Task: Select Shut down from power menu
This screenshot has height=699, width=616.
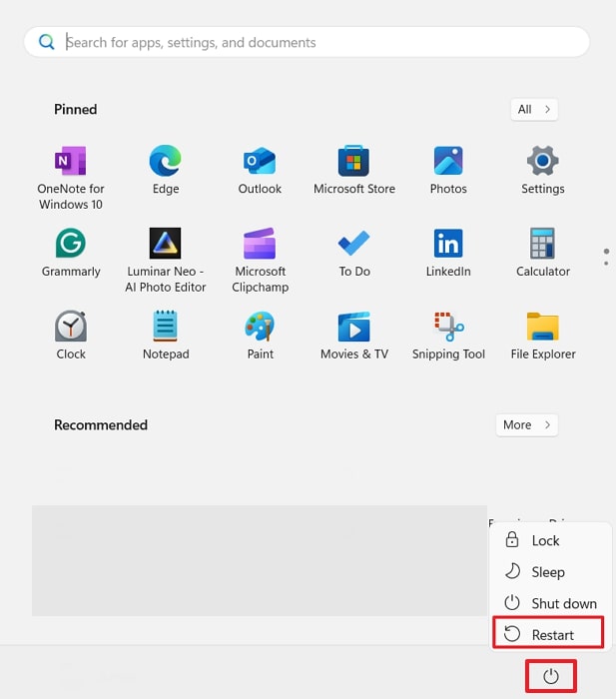Action: pyautogui.click(x=550, y=603)
